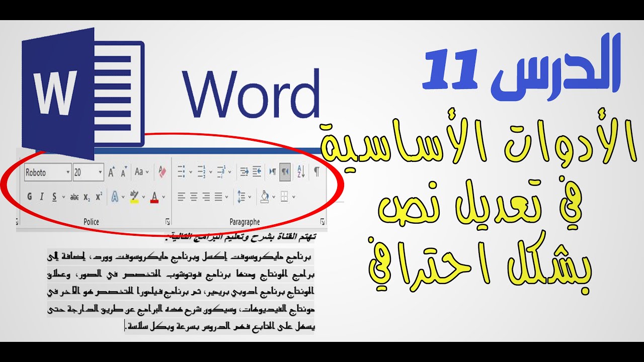Expand the underline style arrow

(63, 197)
